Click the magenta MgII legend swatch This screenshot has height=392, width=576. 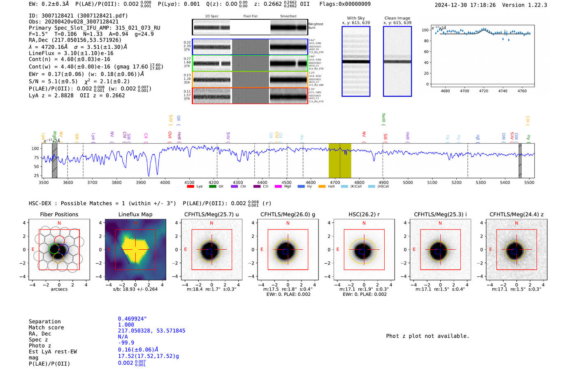(278, 186)
